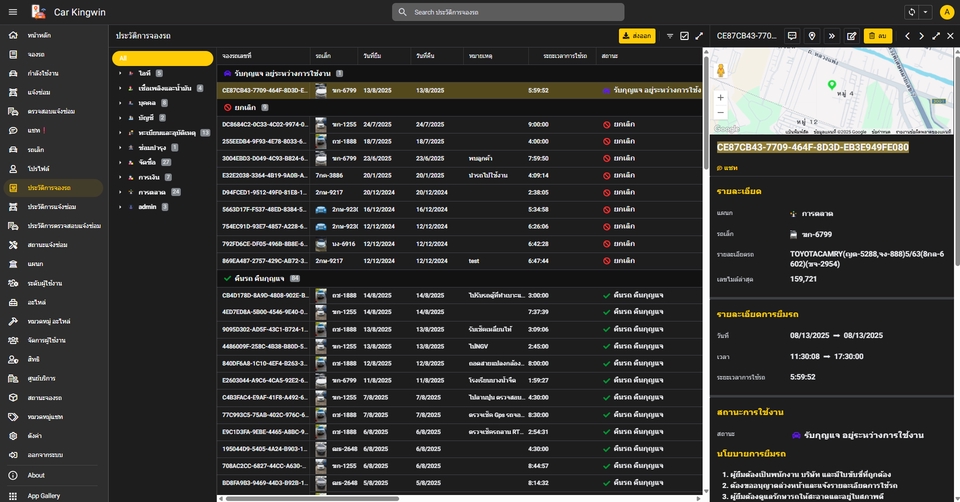
Task: Zoom in on the map
Action: click(x=721, y=97)
